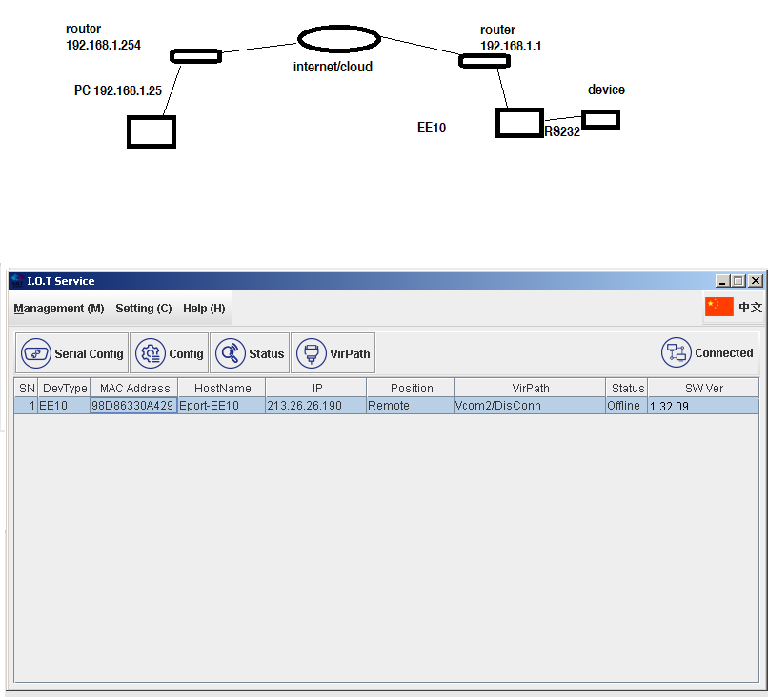Click the Config button label
The image size is (768, 700).
point(186,354)
